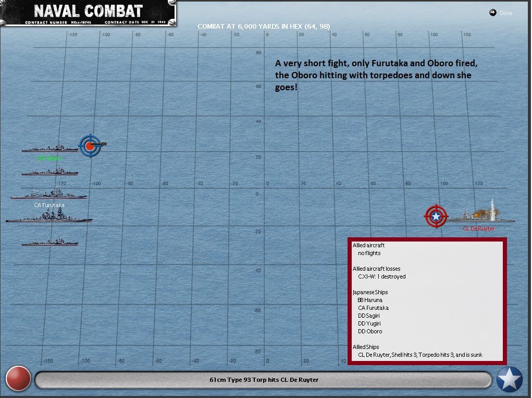Click the red crosshair target with star

pos(436,216)
